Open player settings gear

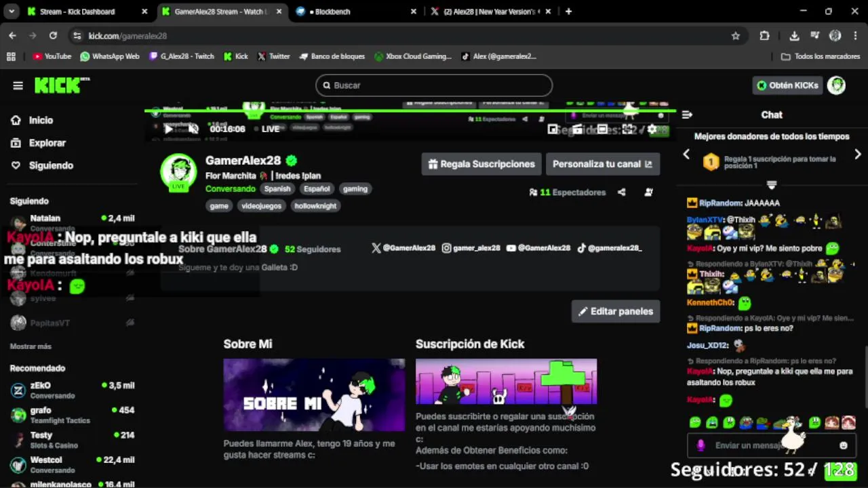point(652,129)
